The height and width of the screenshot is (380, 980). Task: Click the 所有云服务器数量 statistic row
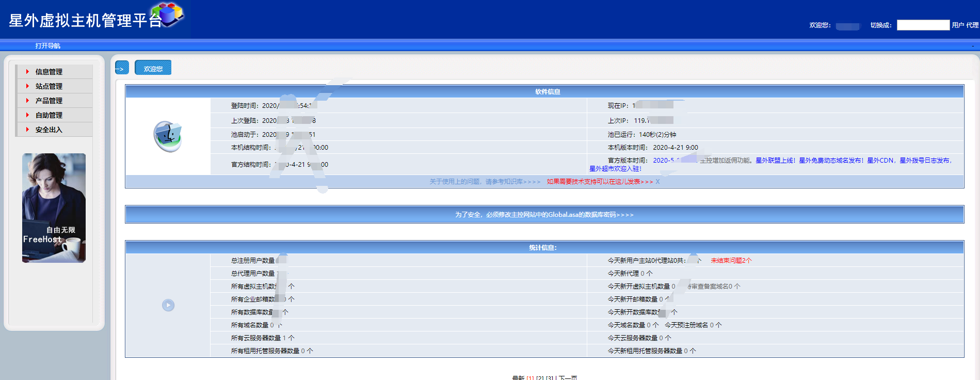[263, 338]
